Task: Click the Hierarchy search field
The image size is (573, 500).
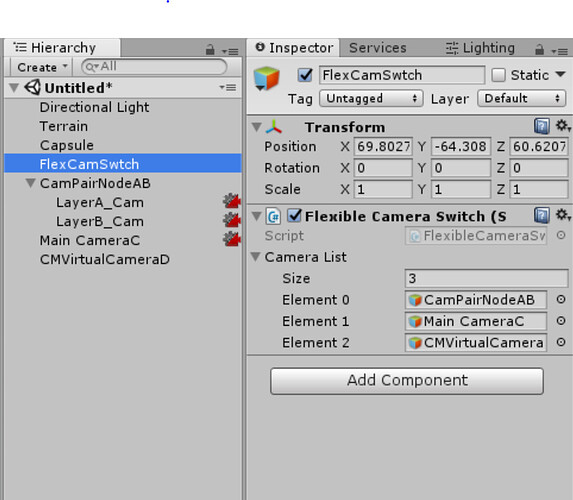Action: click(x=154, y=67)
